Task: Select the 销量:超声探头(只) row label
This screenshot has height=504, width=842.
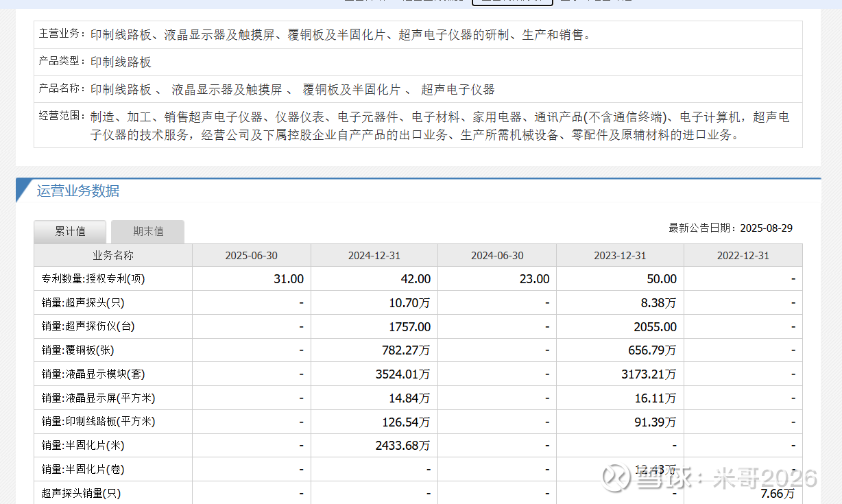Action: click(83, 303)
